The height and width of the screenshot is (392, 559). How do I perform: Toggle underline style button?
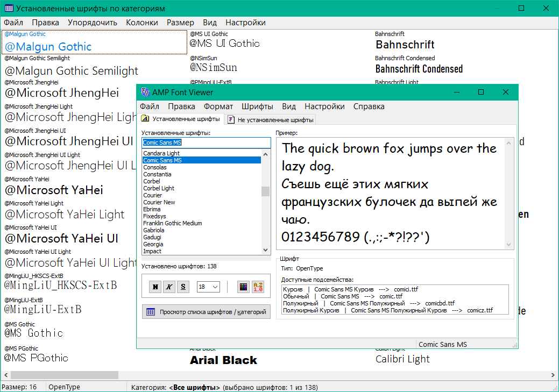click(183, 287)
